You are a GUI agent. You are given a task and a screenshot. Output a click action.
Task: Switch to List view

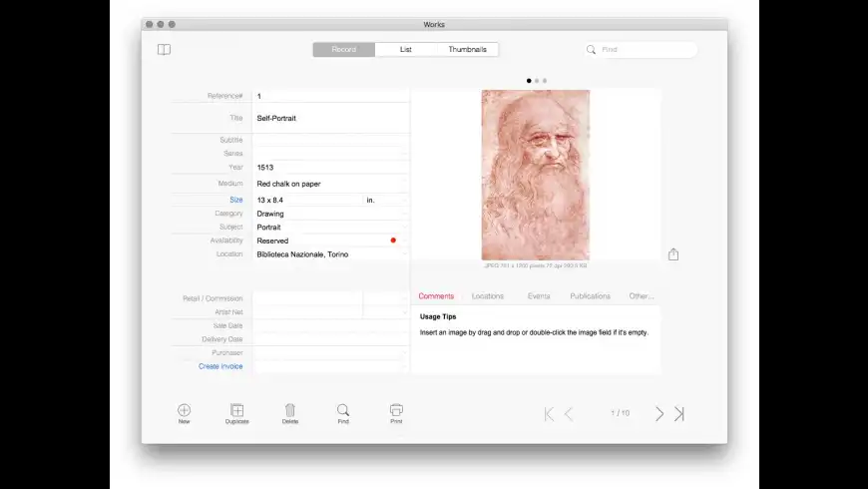pos(406,49)
